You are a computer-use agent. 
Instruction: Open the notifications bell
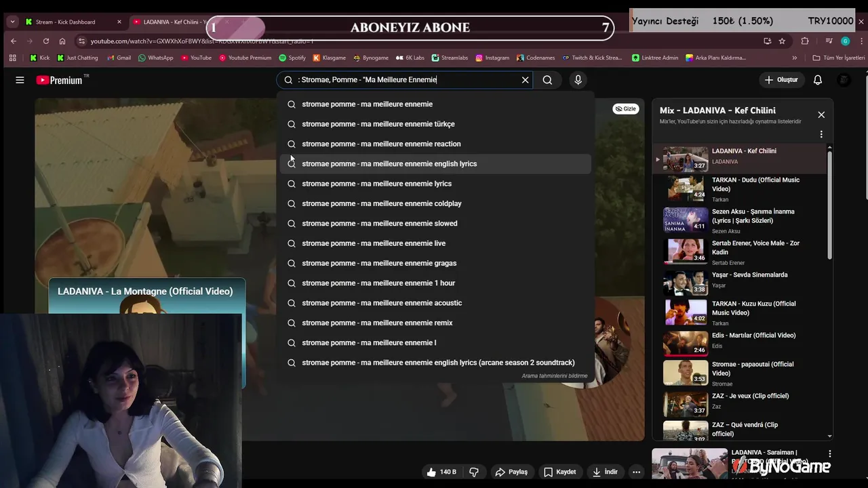click(818, 80)
